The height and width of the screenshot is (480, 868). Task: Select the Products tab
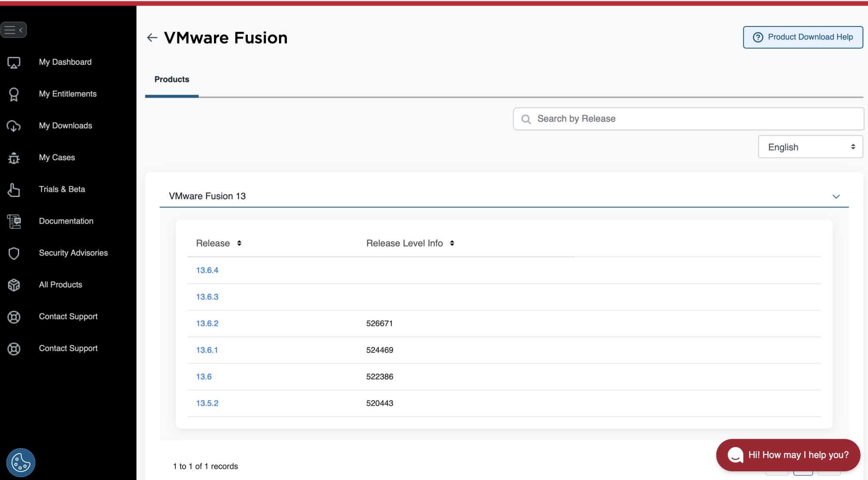pyautogui.click(x=172, y=80)
